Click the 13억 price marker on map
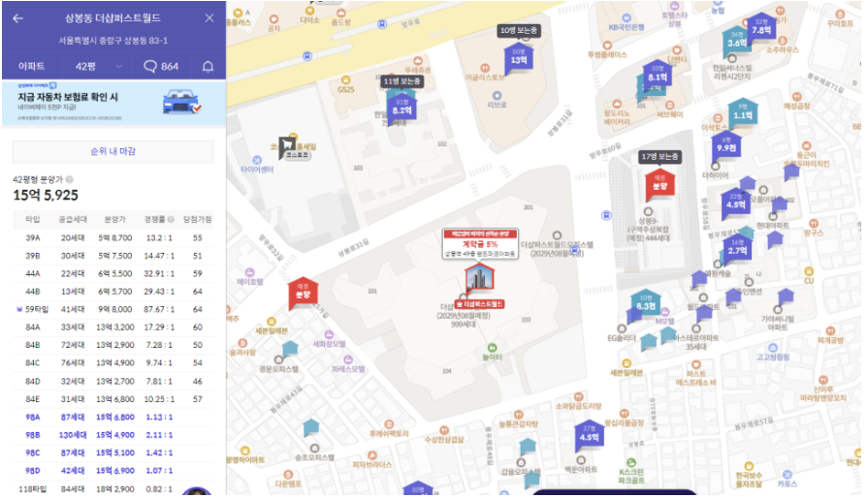This screenshot has width=868, height=498. coord(519,57)
